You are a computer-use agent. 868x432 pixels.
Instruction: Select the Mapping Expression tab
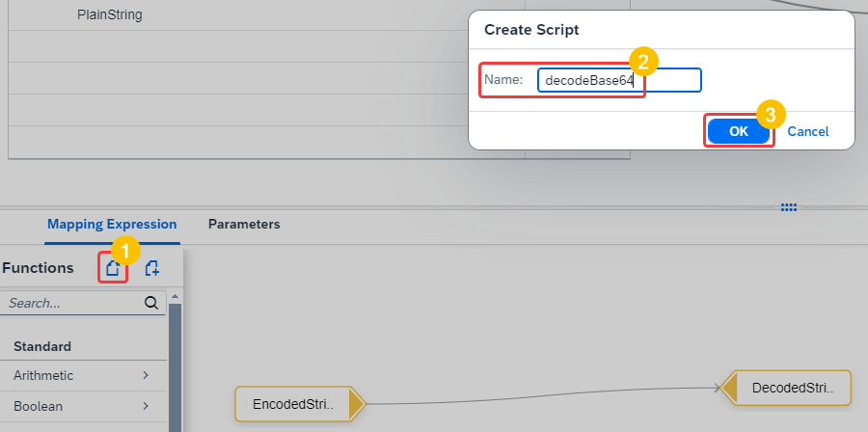click(112, 224)
